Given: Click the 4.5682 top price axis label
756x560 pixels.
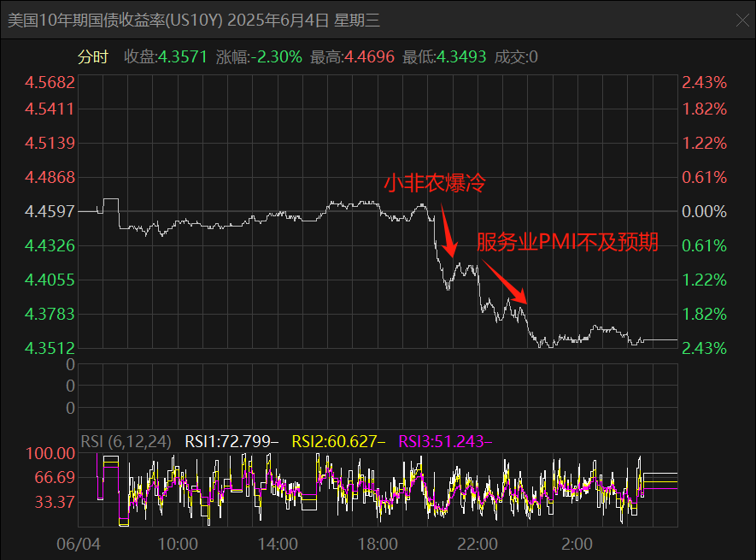Looking at the screenshot, I should click(50, 83).
